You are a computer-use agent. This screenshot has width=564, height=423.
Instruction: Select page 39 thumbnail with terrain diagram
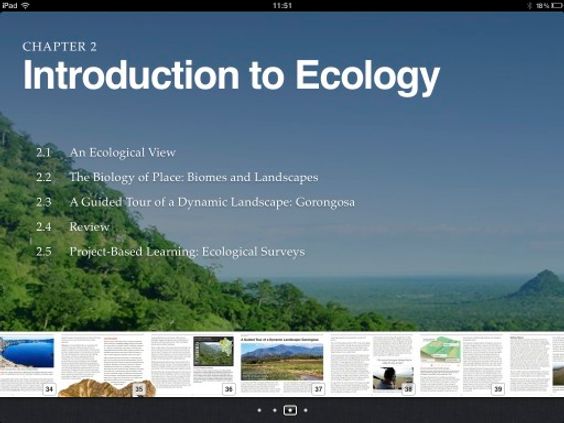(x=463, y=364)
